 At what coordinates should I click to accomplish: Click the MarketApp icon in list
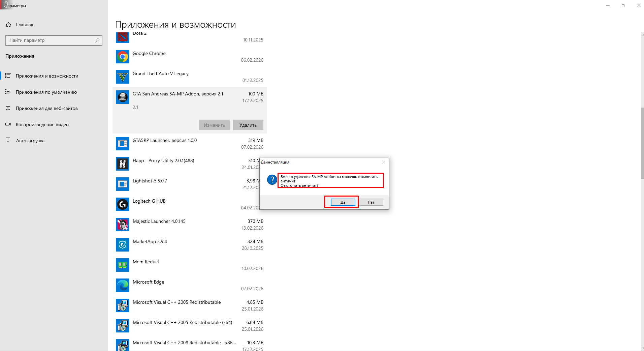click(x=123, y=245)
